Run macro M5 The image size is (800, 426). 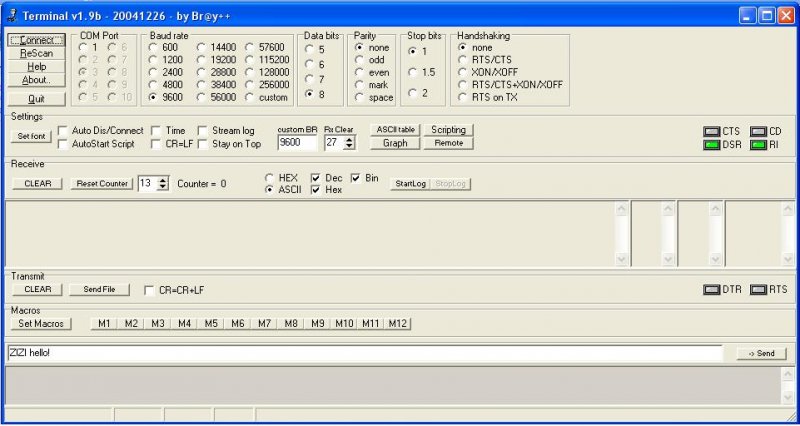(211, 323)
